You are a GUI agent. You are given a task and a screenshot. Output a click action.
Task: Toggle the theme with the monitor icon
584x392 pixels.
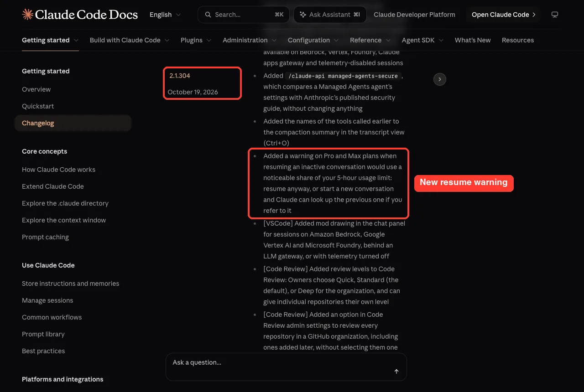click(555, 15)
